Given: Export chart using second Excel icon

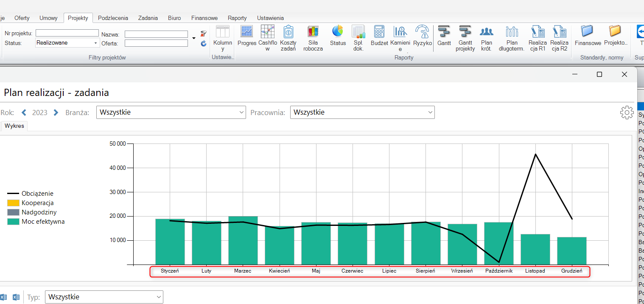Looking at the screenshot, I should 16,297.
